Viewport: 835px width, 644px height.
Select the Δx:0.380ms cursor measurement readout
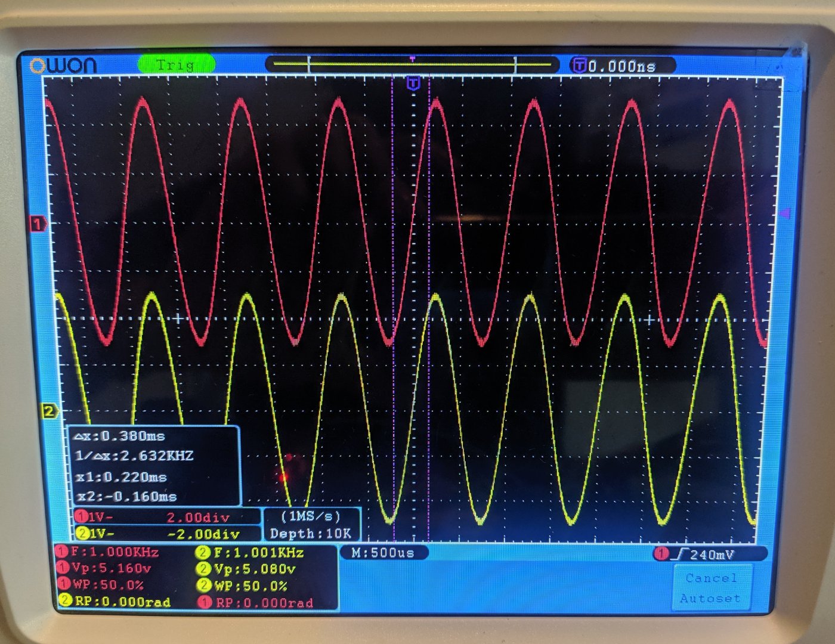(x=119, y=436)
